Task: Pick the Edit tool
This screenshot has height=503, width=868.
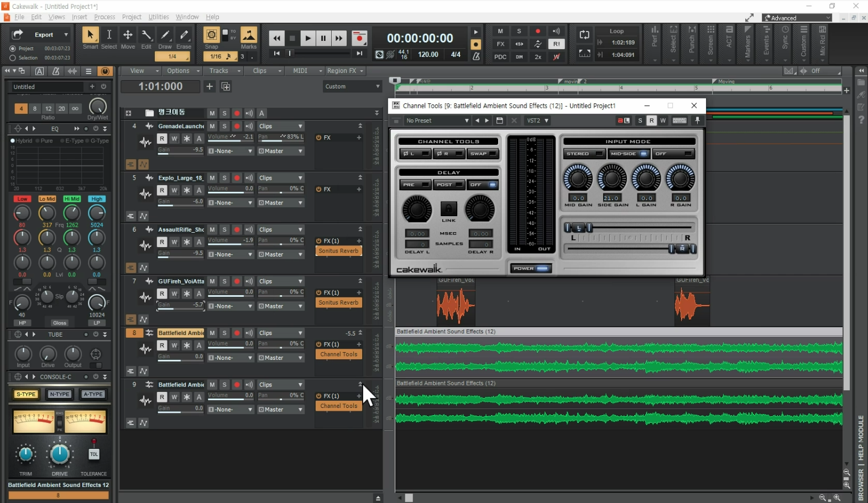Action: pos(147,35)
